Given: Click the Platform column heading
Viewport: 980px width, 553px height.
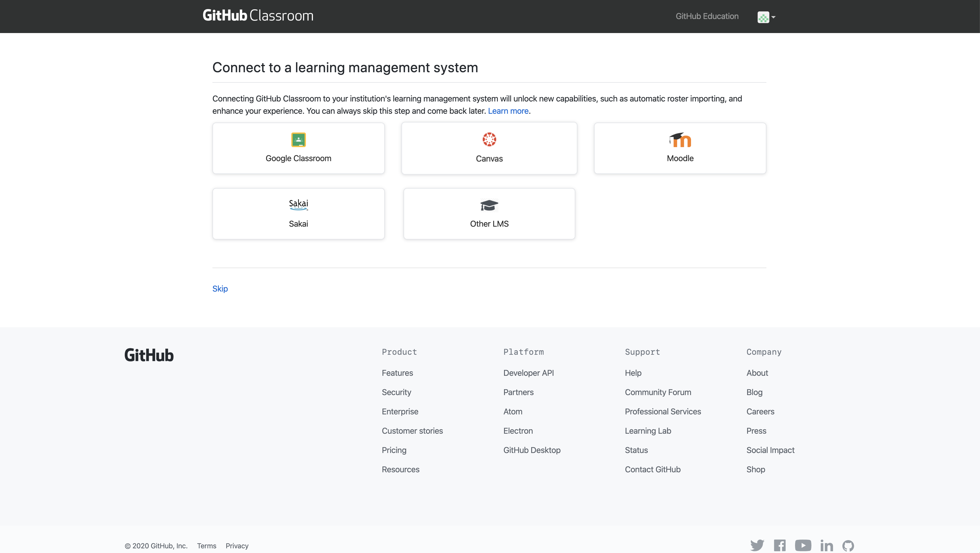Looking at the screenshot, I should [x=524, y=352].
